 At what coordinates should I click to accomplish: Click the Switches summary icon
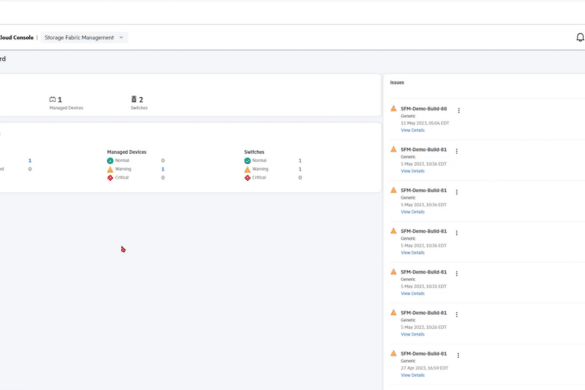pos(134,99)
